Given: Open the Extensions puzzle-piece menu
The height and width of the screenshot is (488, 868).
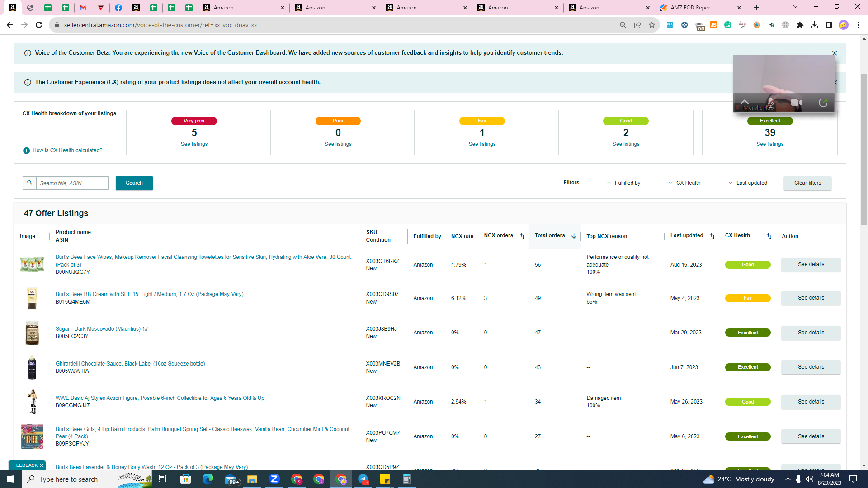Looking at the screenshot, I should pyautogui.click(x=800, y=25).
